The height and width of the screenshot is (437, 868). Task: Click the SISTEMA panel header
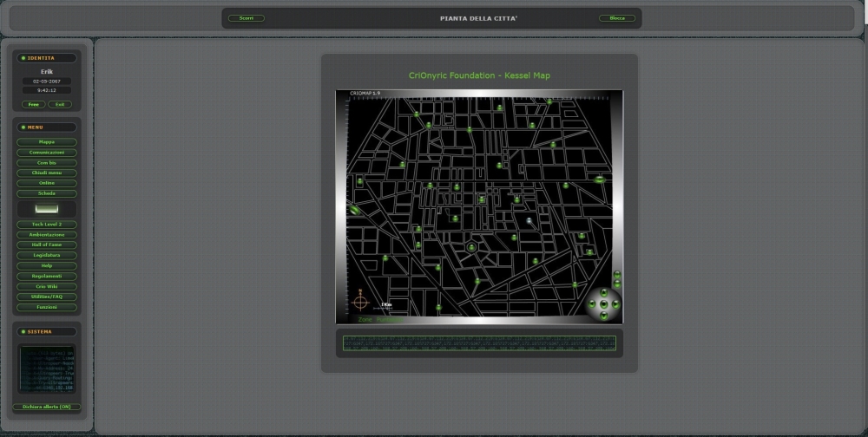(47, 332)
